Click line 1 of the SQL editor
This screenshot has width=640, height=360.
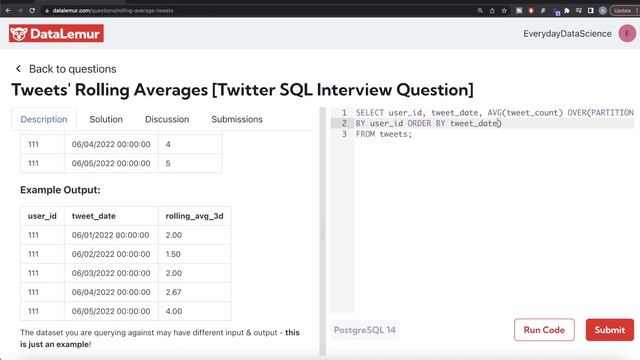pyautogui.click(x=494, y=113)
